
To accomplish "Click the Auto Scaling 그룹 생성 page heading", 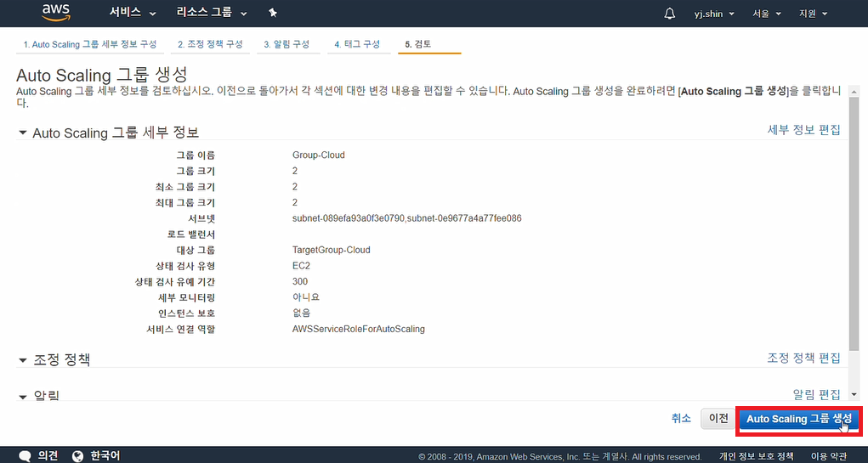I will click(x=102, y=76).
